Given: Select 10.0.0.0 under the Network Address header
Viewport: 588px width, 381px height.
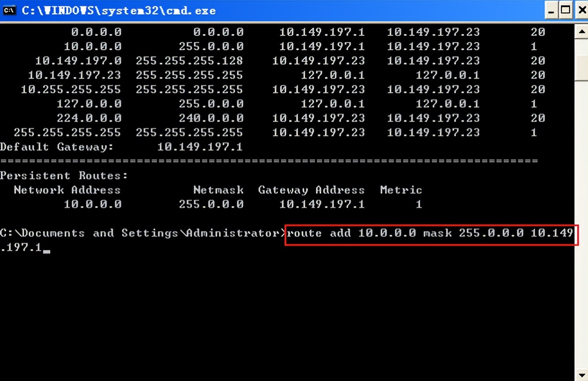Looking at the screenshot, I should pyautogui.click(x=93, y=204).
